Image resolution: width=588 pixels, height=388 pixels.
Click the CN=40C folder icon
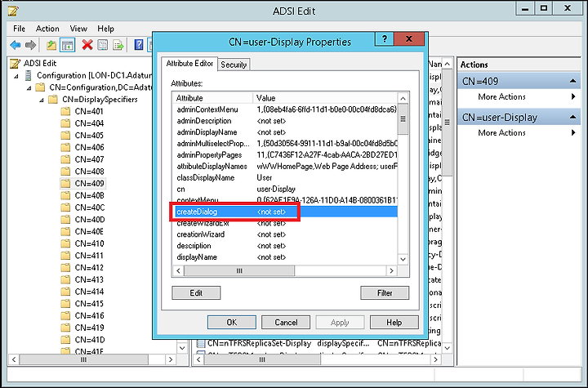point(65,207)
